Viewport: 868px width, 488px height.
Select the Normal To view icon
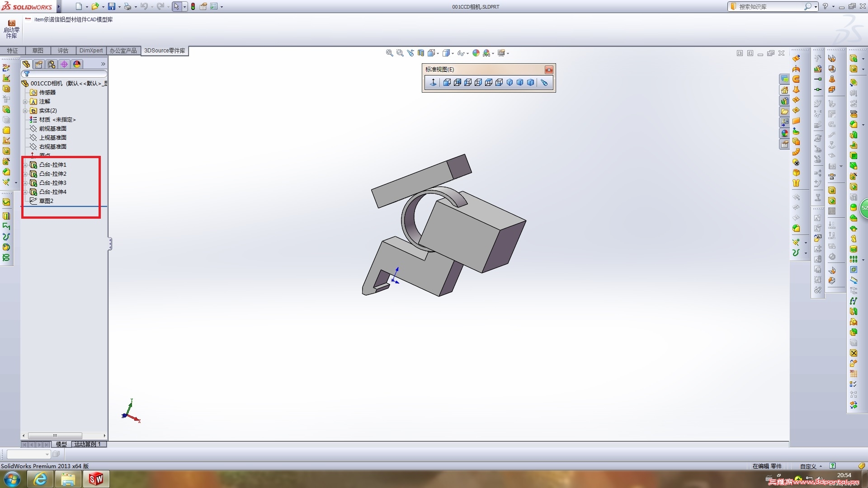tap(433, 82)
